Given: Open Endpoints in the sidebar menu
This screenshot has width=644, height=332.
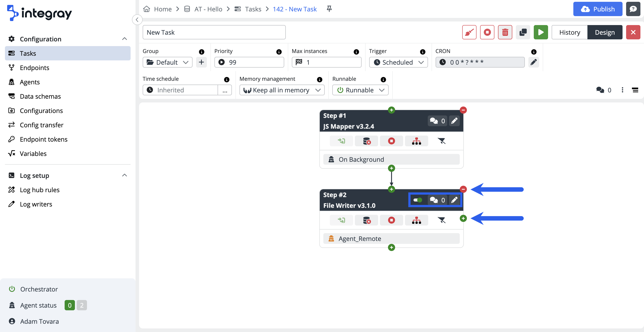Looking at the screenshot, I should coord(34,68).
